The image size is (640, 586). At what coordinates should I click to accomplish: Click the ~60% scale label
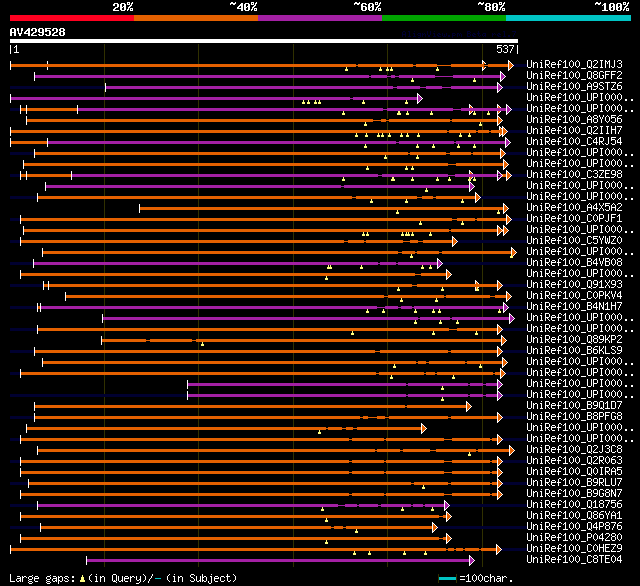367,7
